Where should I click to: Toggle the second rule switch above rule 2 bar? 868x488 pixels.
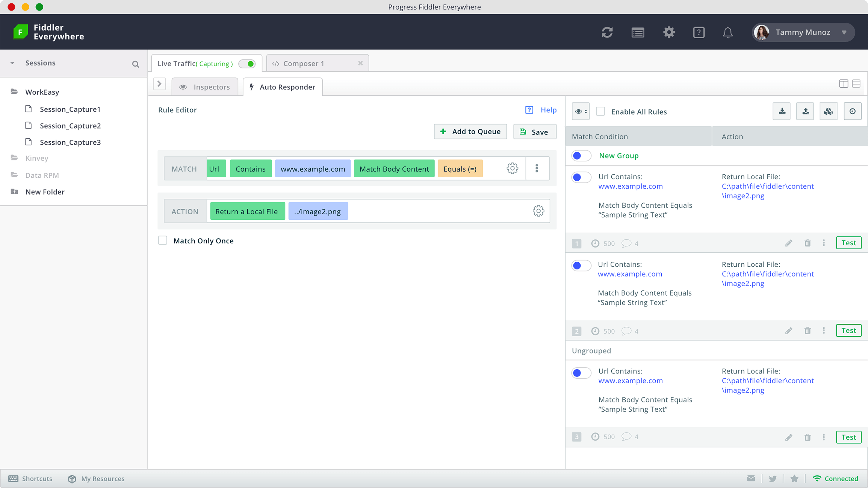581,266
